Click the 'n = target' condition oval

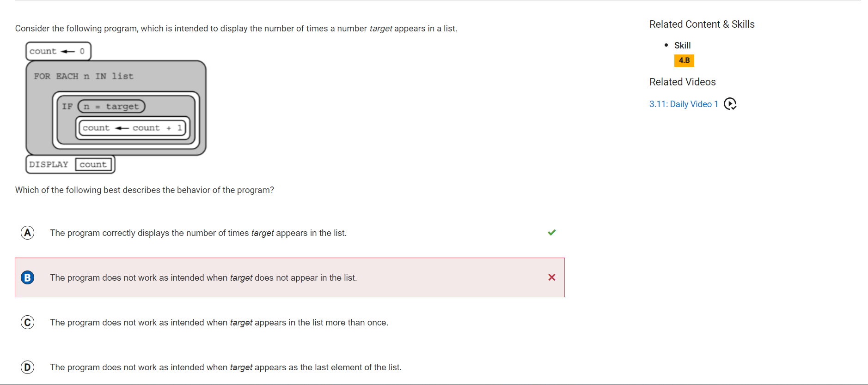[x=111, y=106]
